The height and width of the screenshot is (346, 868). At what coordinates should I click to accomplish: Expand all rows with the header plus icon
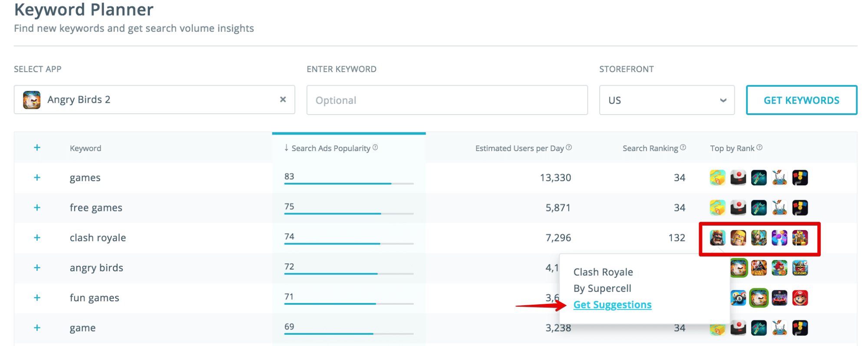pyautogui.click(x=37, y=148)
